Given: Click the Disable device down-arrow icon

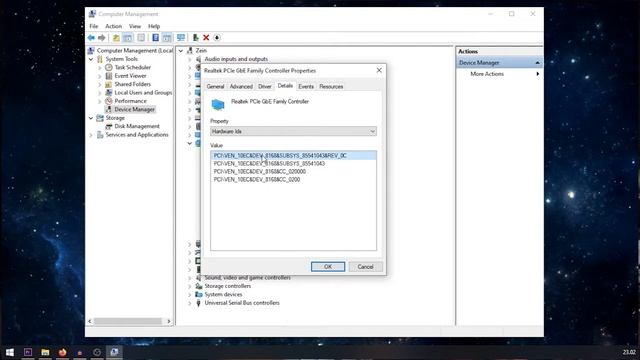Looking at the screenshot, I should tap(217, 38).
